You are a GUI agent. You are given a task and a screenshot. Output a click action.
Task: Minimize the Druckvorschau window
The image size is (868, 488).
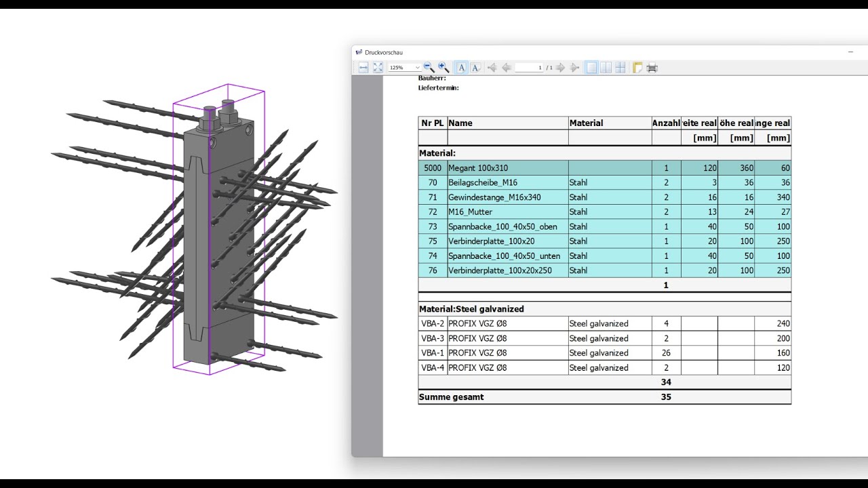point(850,52)
